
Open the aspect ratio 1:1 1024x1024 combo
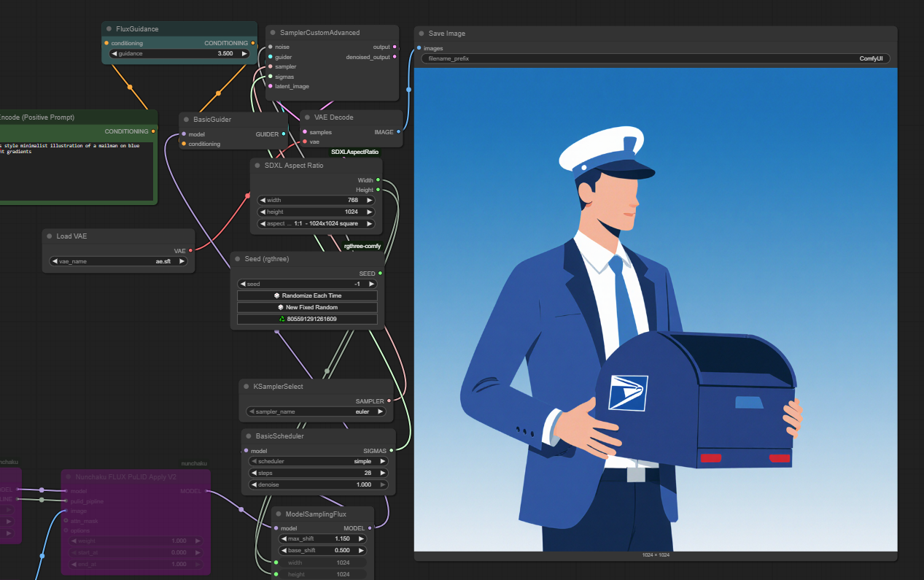tap(317, 224)
